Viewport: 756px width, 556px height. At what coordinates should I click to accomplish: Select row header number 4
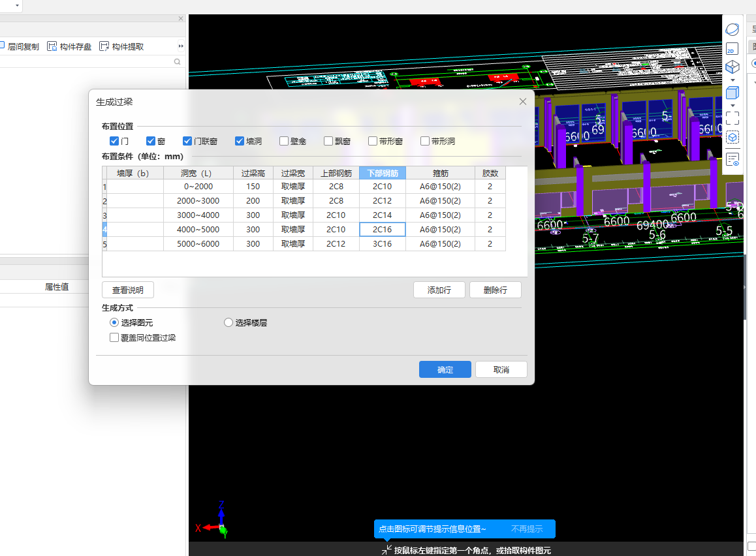(x=104, y=229)
